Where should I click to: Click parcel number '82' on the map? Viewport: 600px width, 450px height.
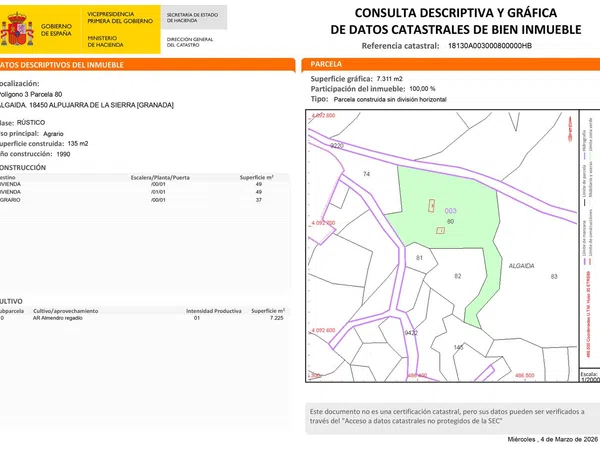click(458, 276)
